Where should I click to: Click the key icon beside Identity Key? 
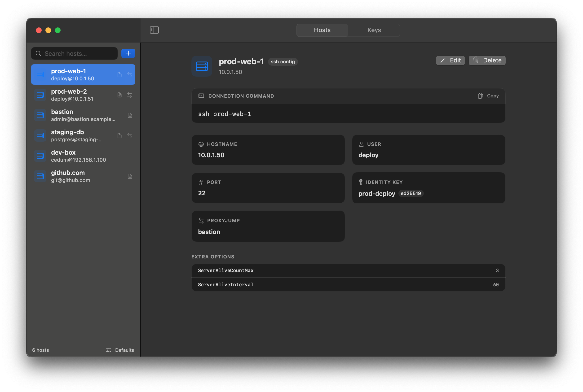[x=361, y=182]
